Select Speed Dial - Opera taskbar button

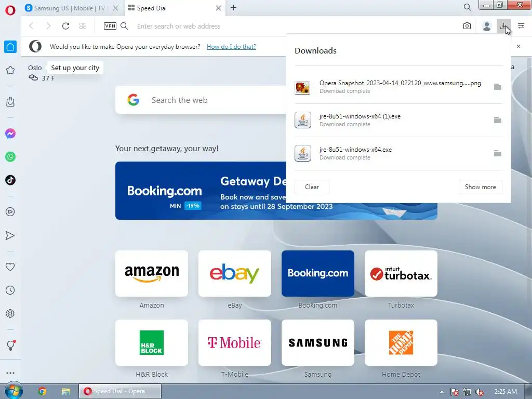coord(120,391)
